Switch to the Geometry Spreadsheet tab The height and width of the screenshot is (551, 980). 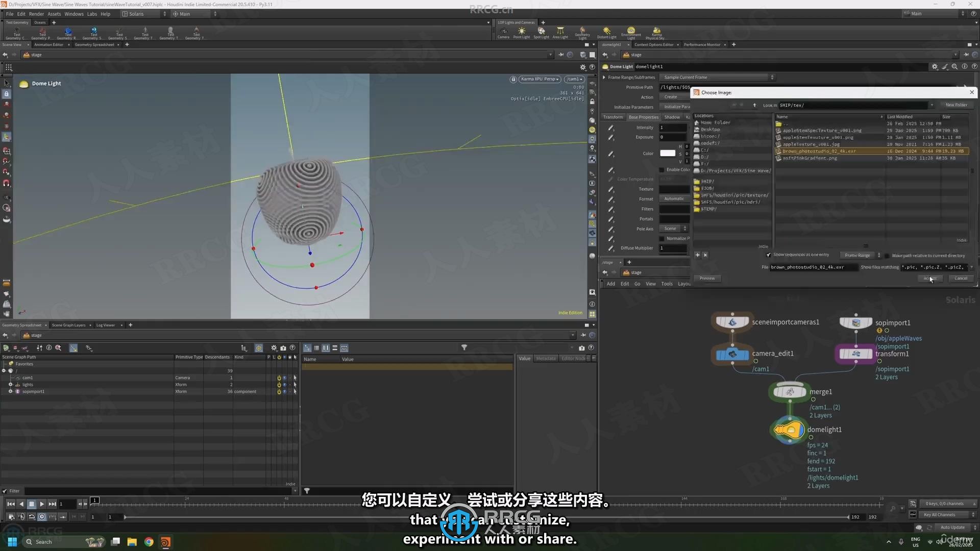(x=94, y=45)
